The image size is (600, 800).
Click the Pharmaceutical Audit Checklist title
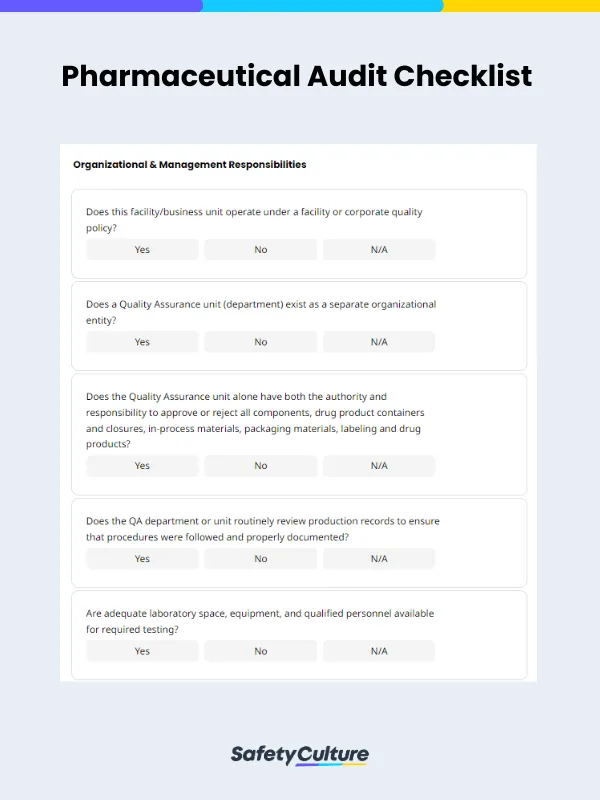coord(297,76)
